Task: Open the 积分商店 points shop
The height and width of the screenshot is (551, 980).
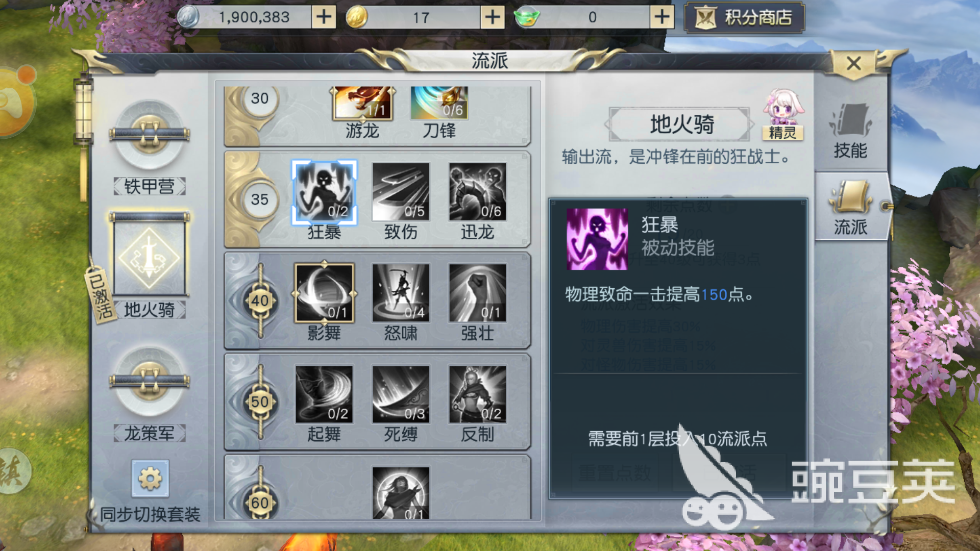Action: [744, 17]
